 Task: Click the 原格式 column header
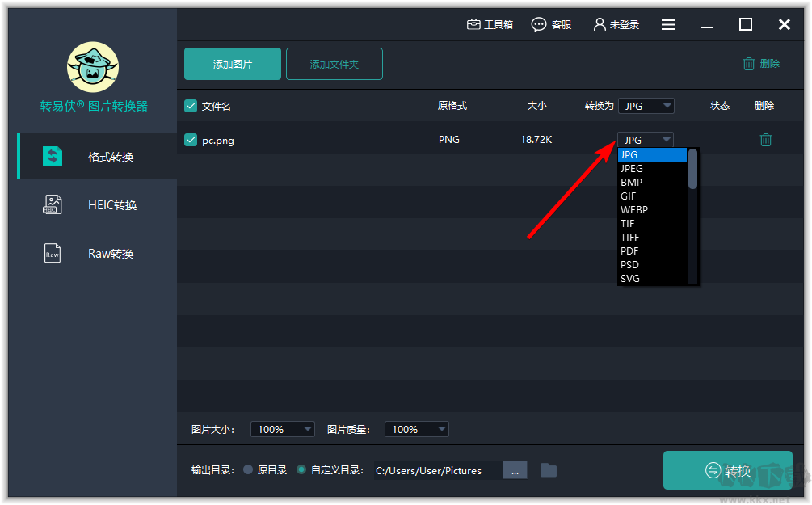click(x=452, y=106)
